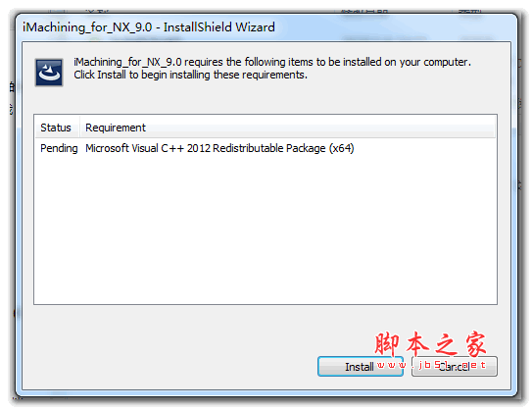The height and width of the screenshot is (410, 532).
Task: Click the (x64) text in the requirement row
Action: (341, 148)
